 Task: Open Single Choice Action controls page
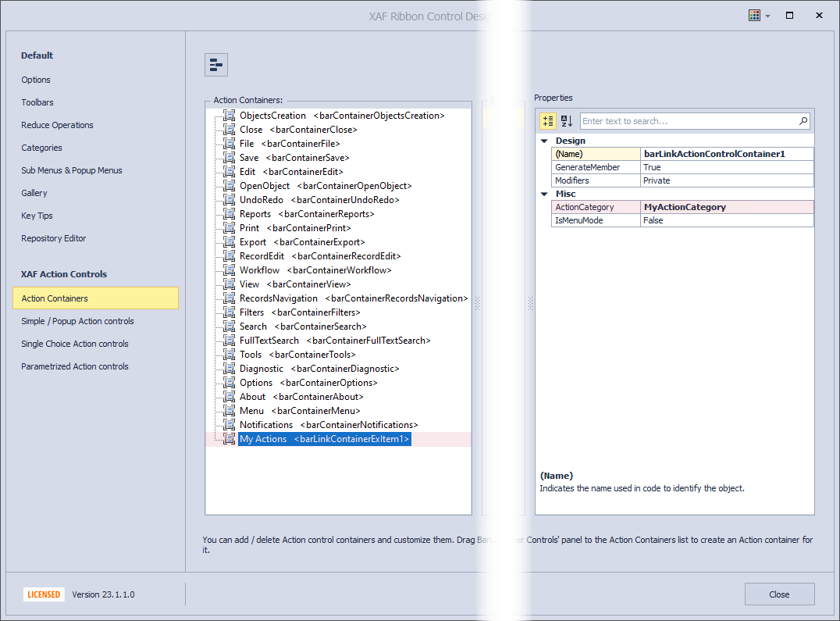pos(75,344)
